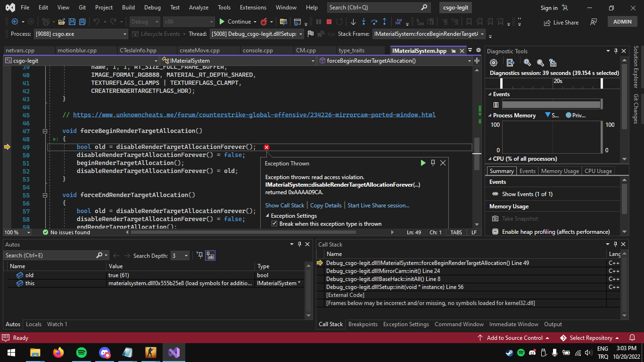Screen dimensions: 644x362
Task: Open the Debug menu
Action: coord(152,8)
